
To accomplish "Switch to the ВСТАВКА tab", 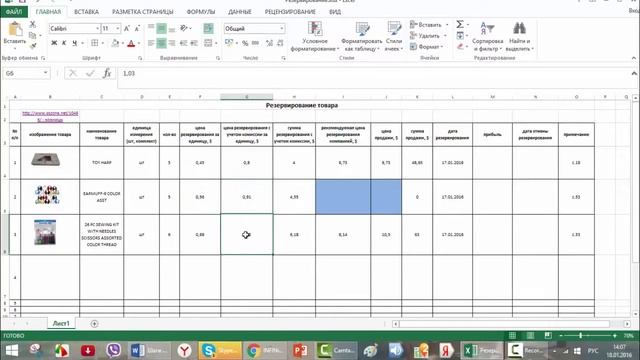I will click(x=86, y=12).
